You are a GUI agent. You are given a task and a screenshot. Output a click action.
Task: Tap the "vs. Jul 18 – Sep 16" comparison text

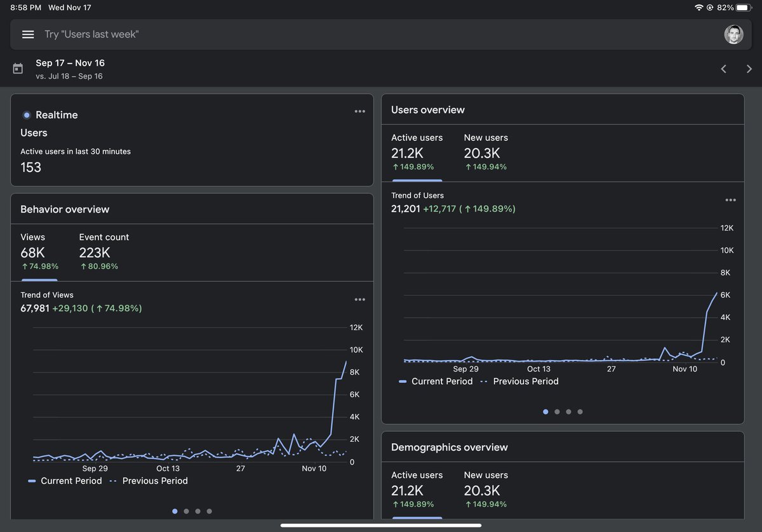pyautogui.click(x=69, y=76)
